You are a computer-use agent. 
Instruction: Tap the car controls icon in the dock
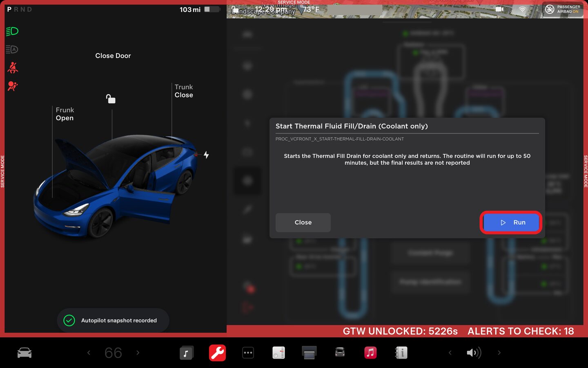[x=24, y=352]
